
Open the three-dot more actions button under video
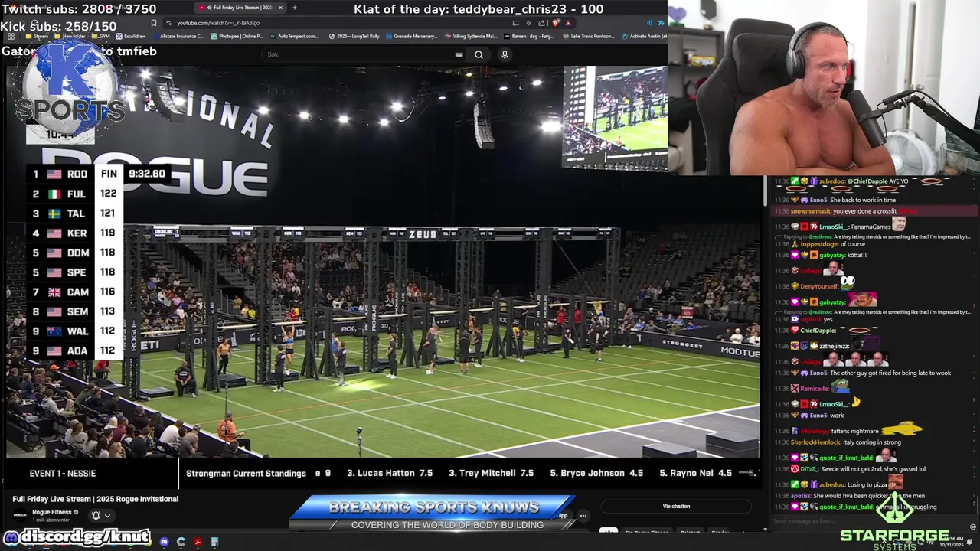tap(583, 515)
